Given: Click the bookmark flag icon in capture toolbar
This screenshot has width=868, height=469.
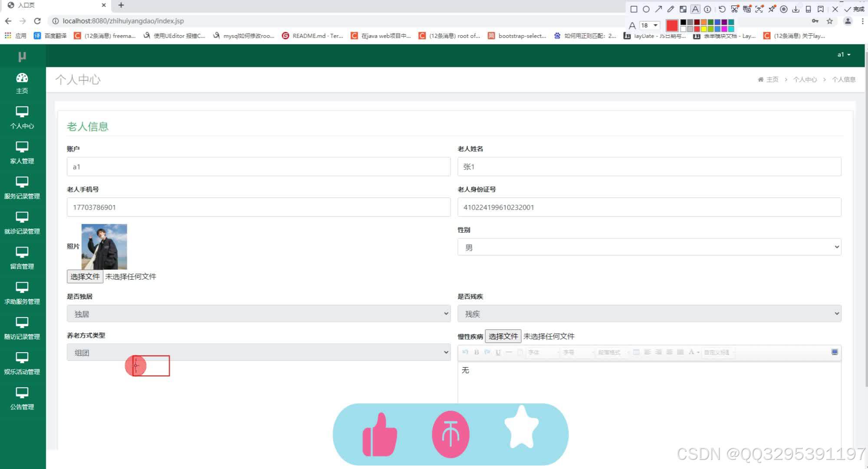Looking at the screenshot, I should [x=820, y=9].
